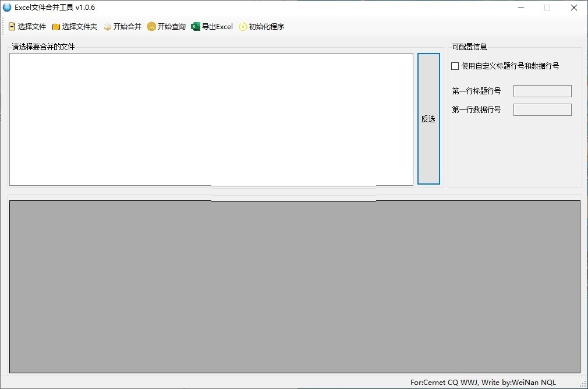Start merging files with 开始合并 icon
The width and height of the screenshot is (588, 389).
[108, 26]
